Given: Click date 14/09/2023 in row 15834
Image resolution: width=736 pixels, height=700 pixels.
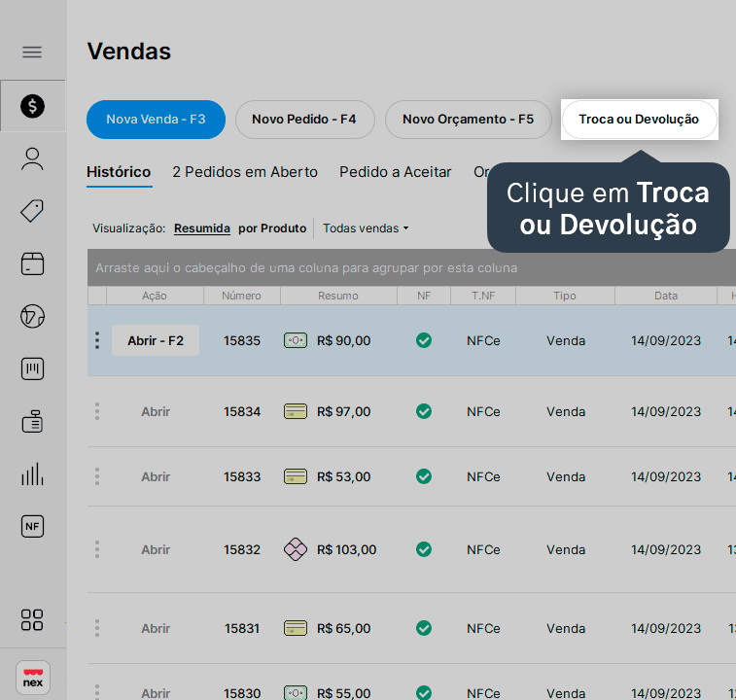Looking at the screenshot, I should [666, 412].
